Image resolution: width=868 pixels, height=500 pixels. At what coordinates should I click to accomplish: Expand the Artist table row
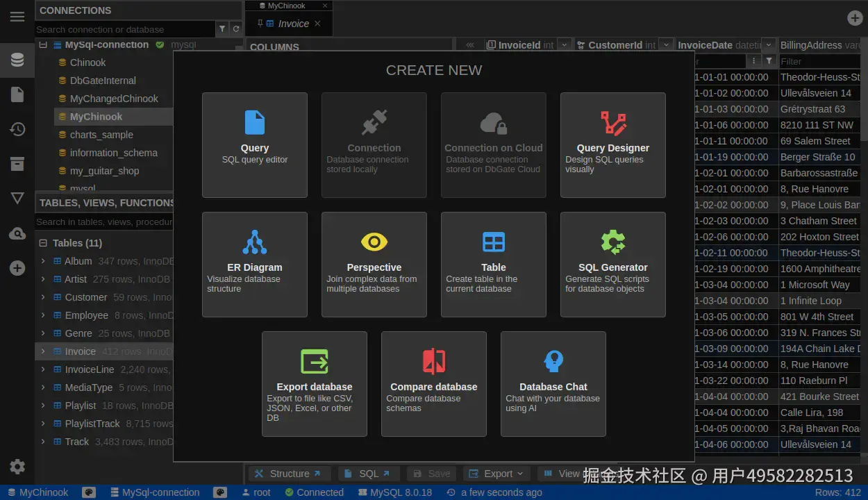[x=43, y=279]
